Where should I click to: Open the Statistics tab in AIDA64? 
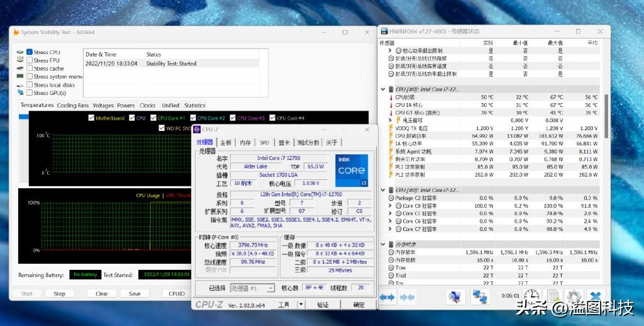coord(195,106)
